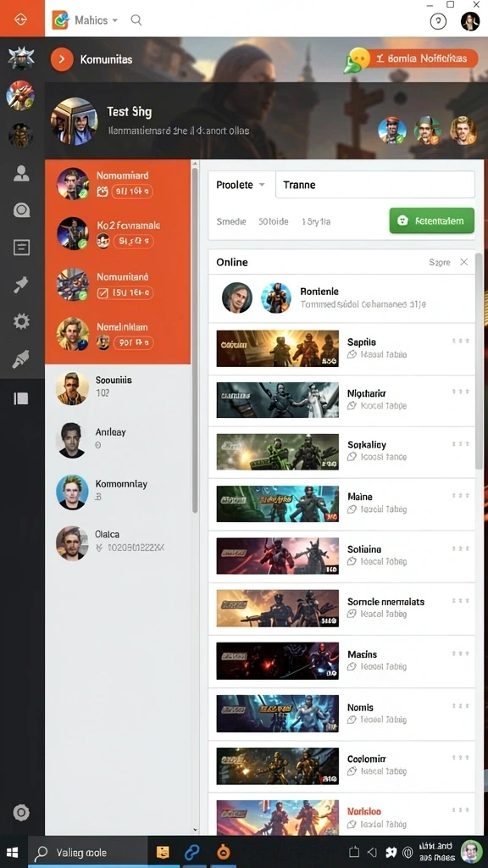
Task: Select the Olalca contact
Action: tap(118, 543)
